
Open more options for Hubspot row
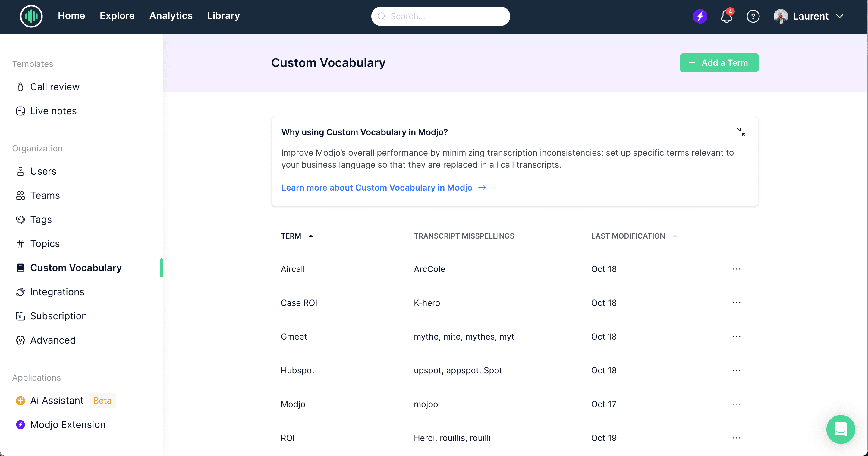tap(737, 370)
